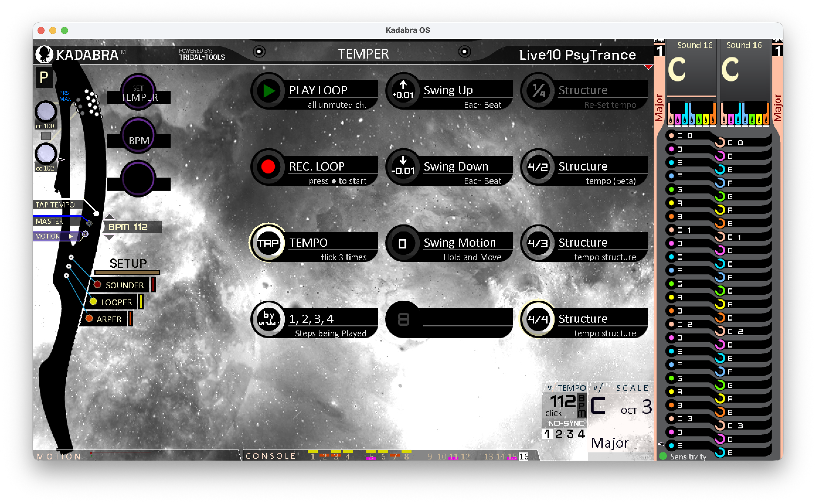Image resolution: width=816 pixels, height=504 pixels.
Task: Click the empty purple-ringed knob below BPM
Action: pos(138,179)
